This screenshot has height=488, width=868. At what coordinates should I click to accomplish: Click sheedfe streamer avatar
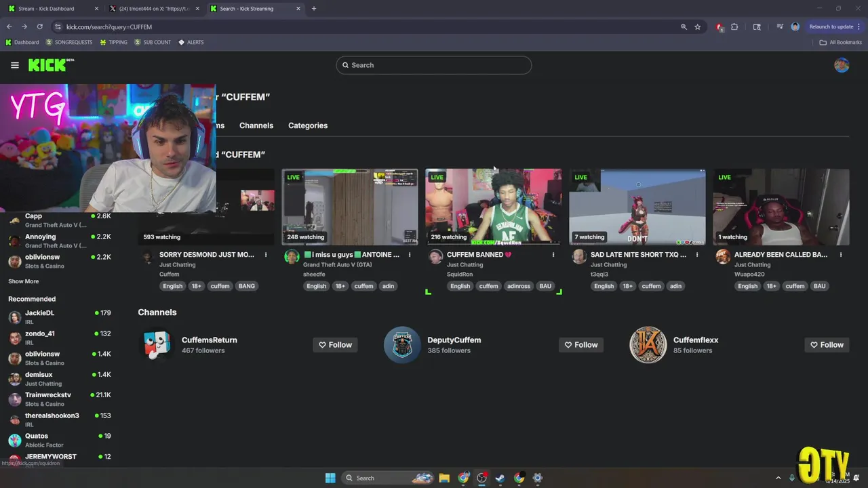pyautogui.click(x=292, y=257)
